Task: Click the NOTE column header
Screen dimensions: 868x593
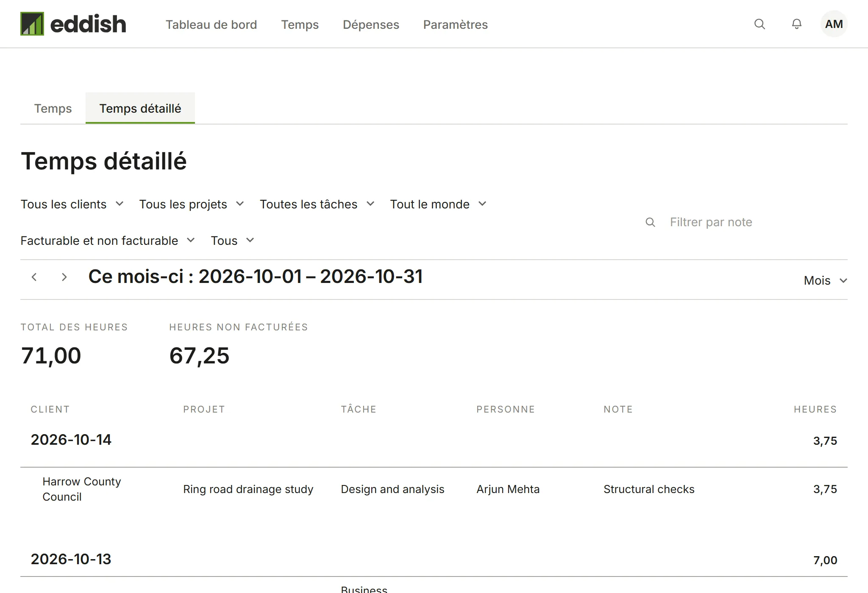Action: (x=618, y=409)
